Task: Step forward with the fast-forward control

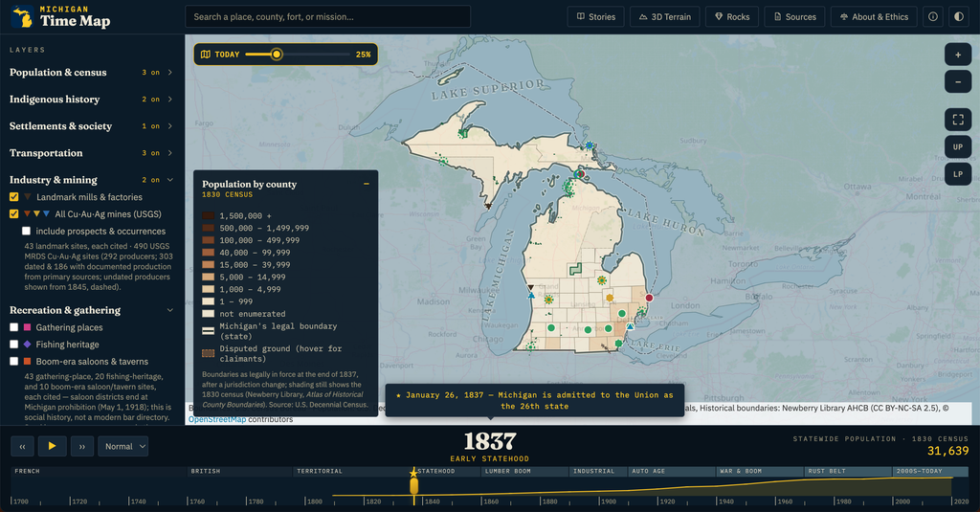Action: (x=81, y=446)
